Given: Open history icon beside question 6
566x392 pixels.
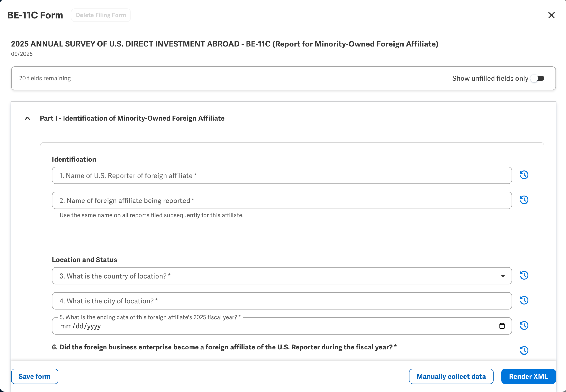Looking at the screenshot, I should tap(524, 351).
